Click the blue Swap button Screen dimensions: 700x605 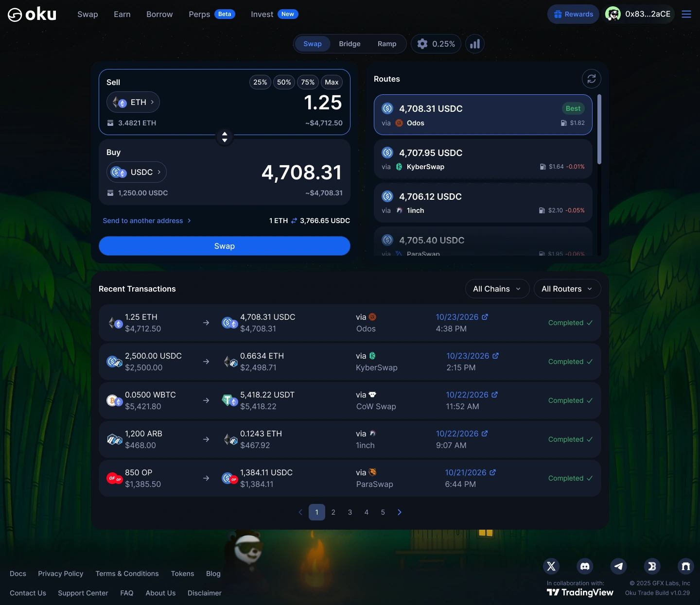pos(225,246)
